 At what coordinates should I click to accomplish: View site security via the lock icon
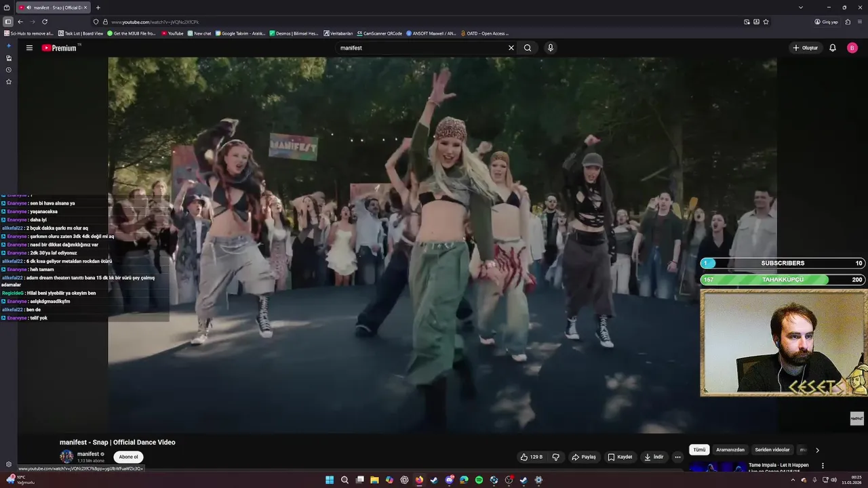(x=105, y=22)
